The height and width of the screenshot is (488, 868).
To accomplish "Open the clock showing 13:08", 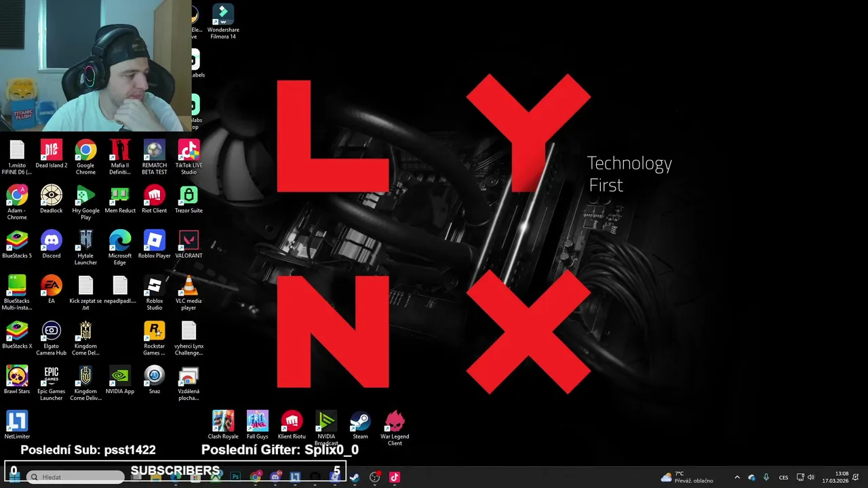I will click(835, 477).
